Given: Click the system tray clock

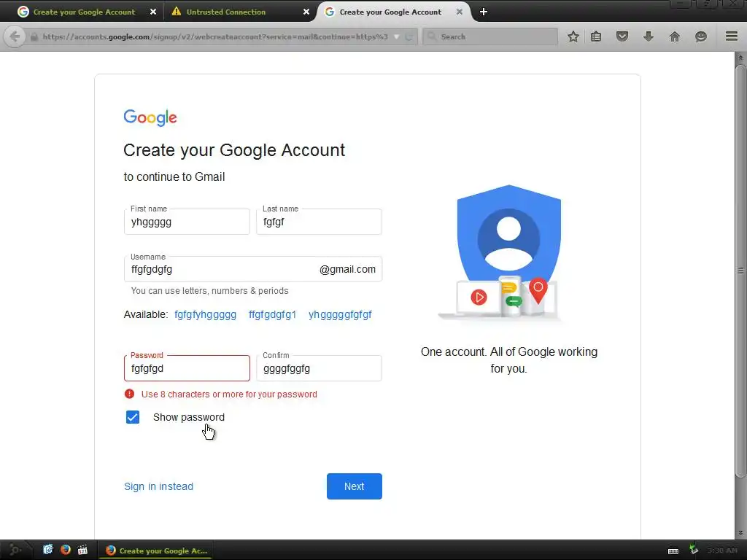Looking at the screenshot, I should click(x=721, y=551).
